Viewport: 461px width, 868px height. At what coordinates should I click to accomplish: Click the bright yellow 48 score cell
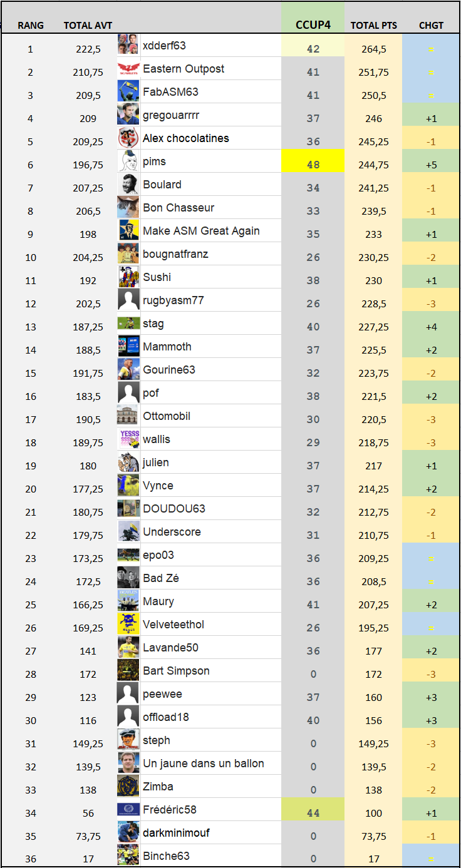click(x=313, y=165)
